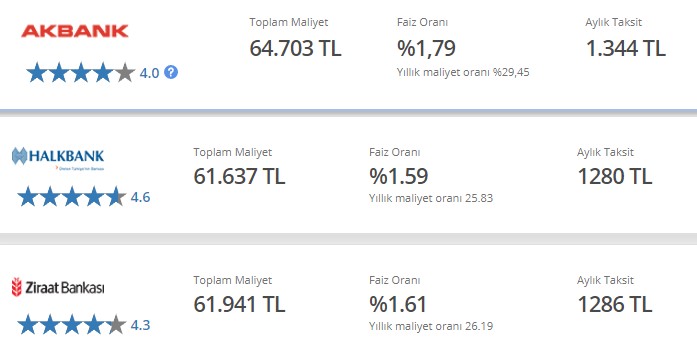Click Akbank's star rating row
Screen dimensions: 697x361
pyautogui.click(x=80, y=72)
